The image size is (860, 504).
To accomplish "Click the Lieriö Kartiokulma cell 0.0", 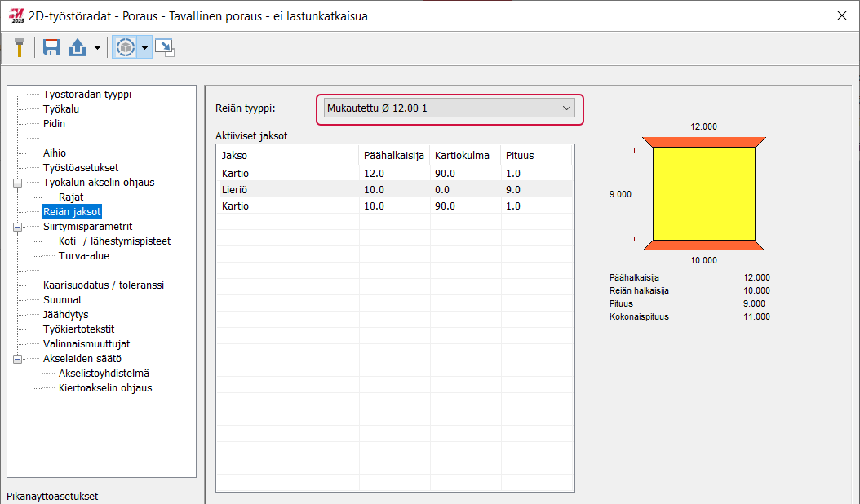I will 464,190.
